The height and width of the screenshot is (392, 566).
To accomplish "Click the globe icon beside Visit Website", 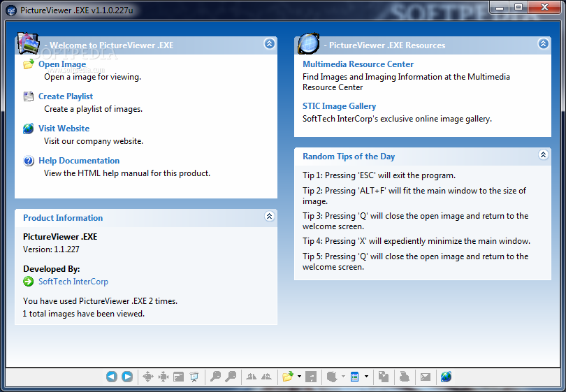I will (29, 129).
